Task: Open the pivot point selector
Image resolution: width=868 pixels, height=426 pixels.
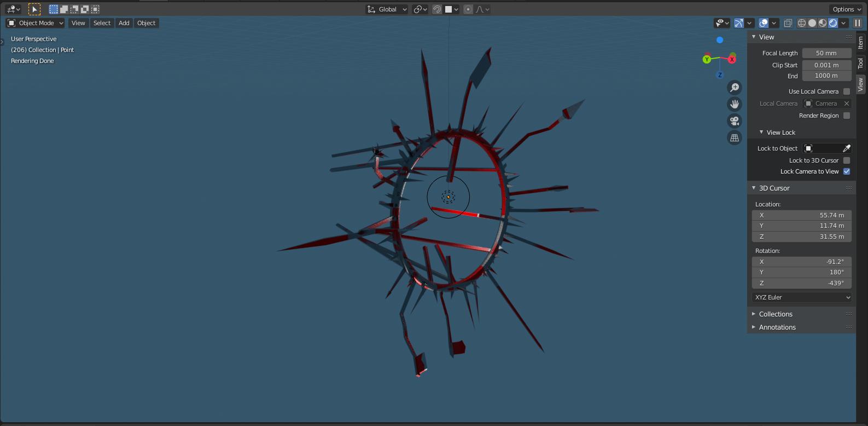Action: coord(420,9)
